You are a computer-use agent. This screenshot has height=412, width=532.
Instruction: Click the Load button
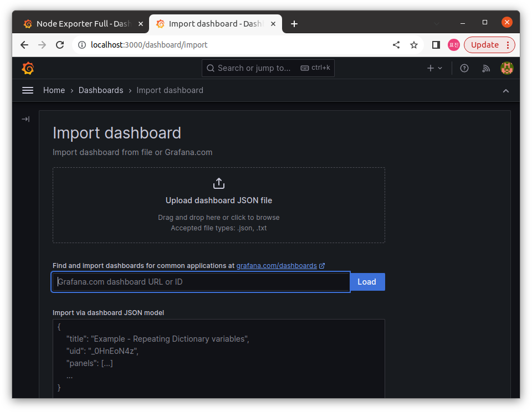click(x=367, y=282)
